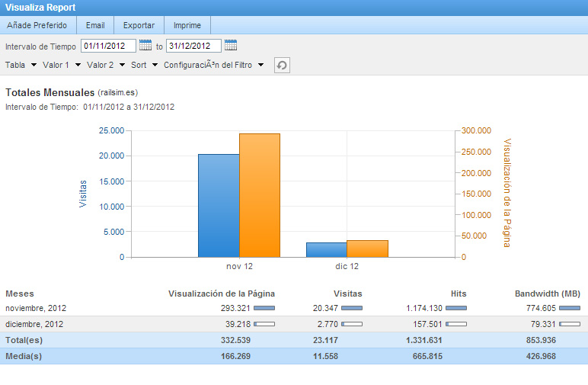This screenshot has width=588, height=385.
Task: Click the start date field 01/11/2012
Action: [108, 46]
